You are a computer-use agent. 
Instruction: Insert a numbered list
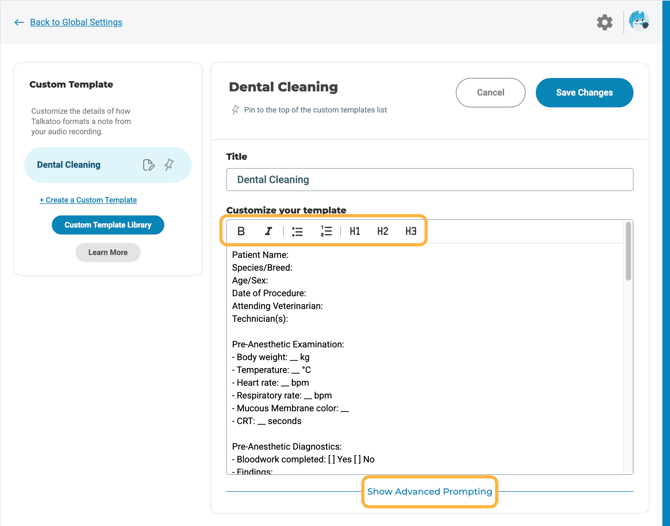point(326,231)
